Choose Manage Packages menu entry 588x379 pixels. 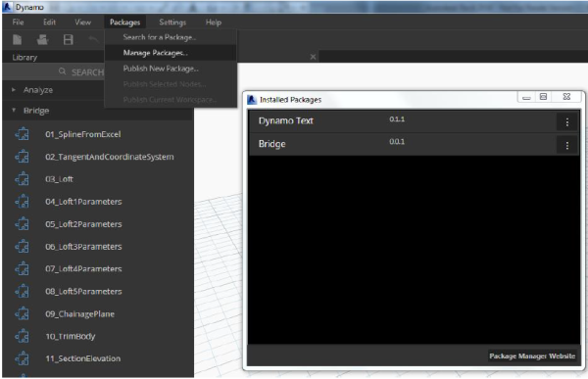171,53
